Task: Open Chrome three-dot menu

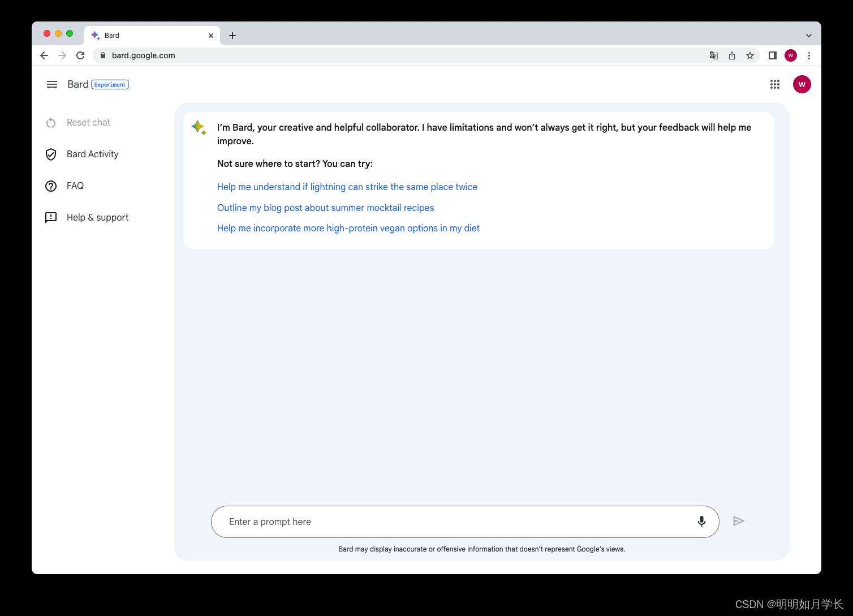Action: coord(809,55)
